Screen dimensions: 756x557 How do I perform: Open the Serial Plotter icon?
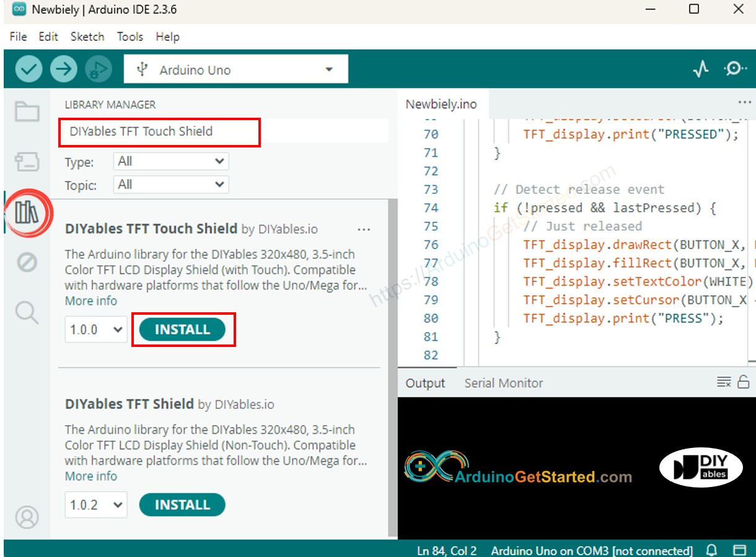[x=700, y=69]
